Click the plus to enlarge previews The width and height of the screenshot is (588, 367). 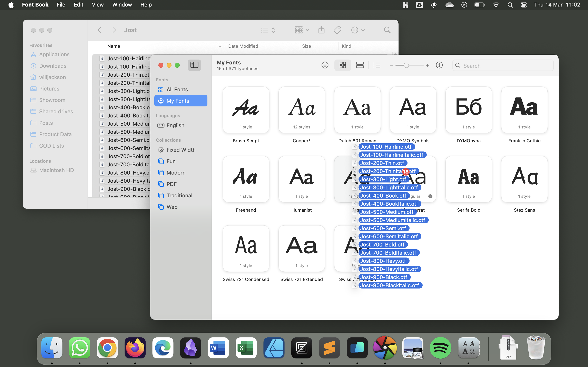428,65
